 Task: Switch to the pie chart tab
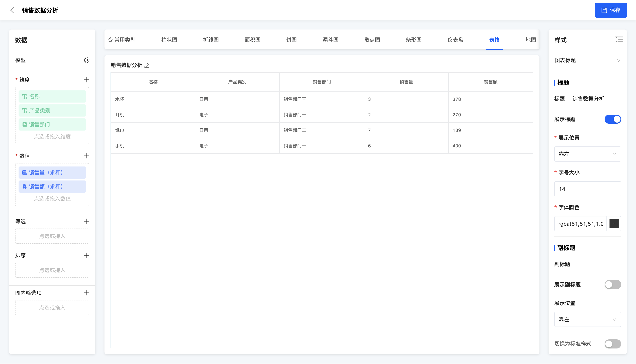tap(291, 40)
